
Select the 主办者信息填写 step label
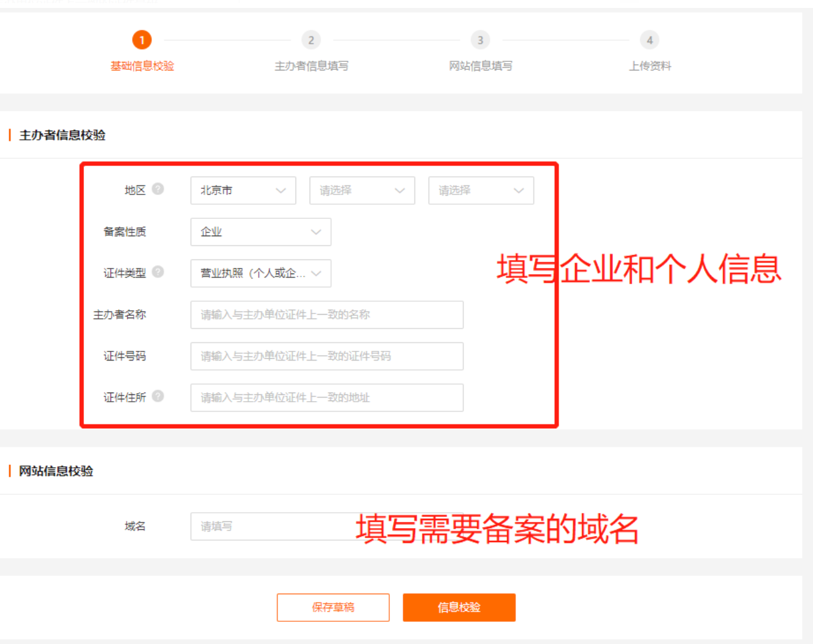pyautogui.click(x=311, y=66)
